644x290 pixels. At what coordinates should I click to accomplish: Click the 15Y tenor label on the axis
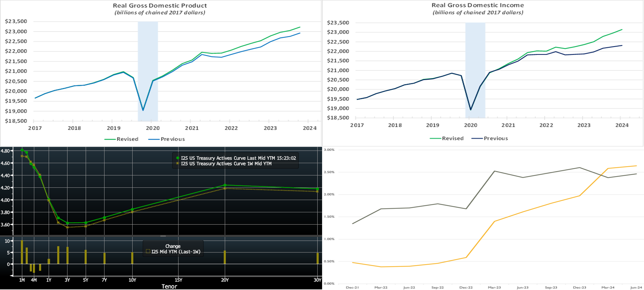tap(178, 280)
